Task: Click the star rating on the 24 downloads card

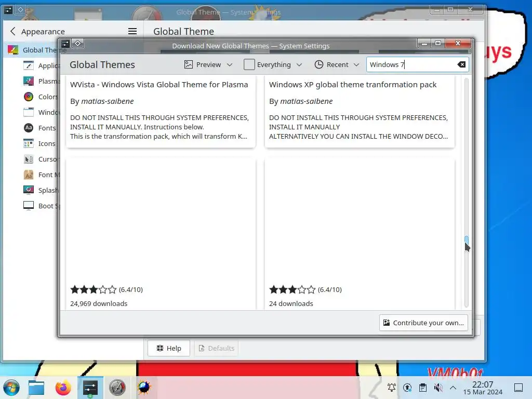Action: pos(292,289)
